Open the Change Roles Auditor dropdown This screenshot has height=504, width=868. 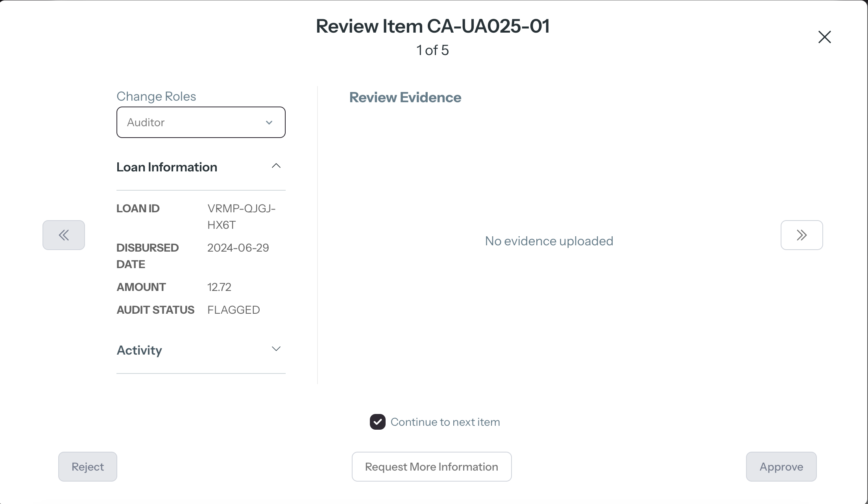coord(201,122)
